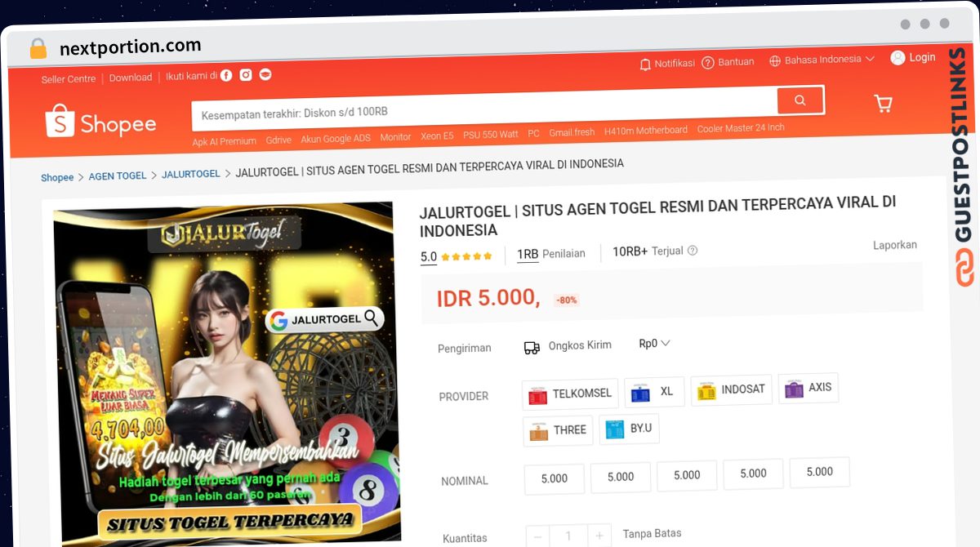Screen dimensions: 980x547
Task: Click Bantuan text link
Action: 736,62
